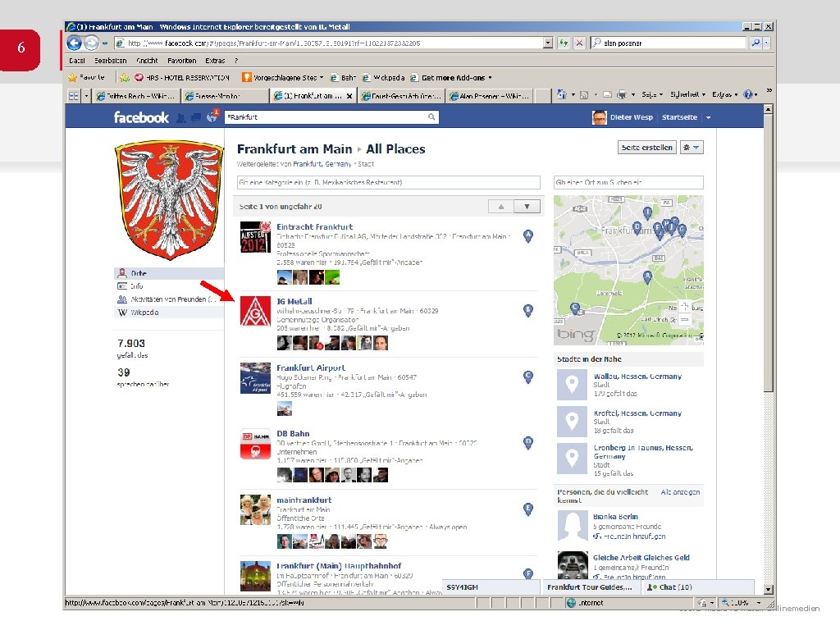Click the Stop loading red X icon

click(x=579, y=43)
